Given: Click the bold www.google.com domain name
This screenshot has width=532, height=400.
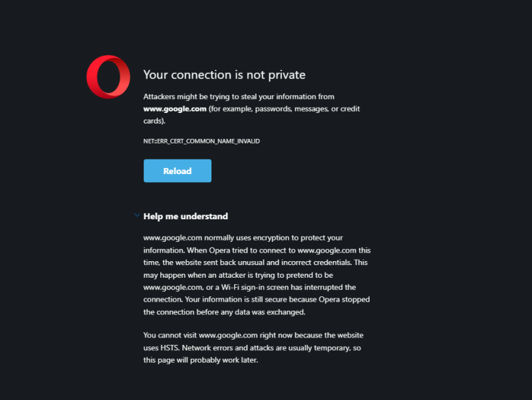Looking at the screenshot, I should click(x=175, y=109).
